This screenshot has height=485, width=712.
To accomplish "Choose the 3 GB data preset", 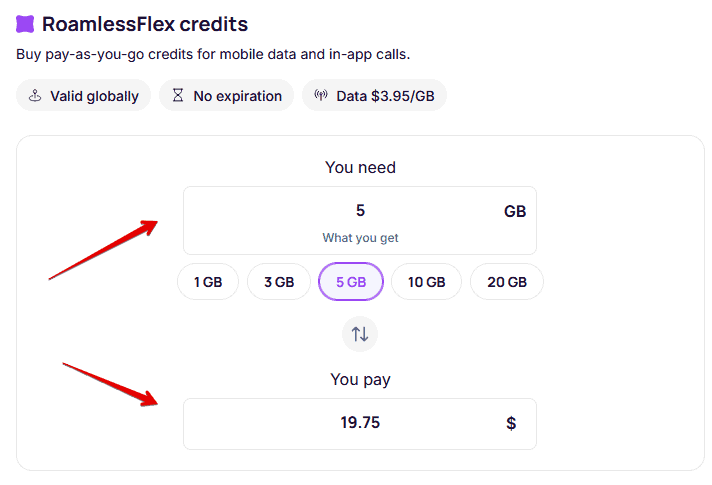I will pos(279,282).
